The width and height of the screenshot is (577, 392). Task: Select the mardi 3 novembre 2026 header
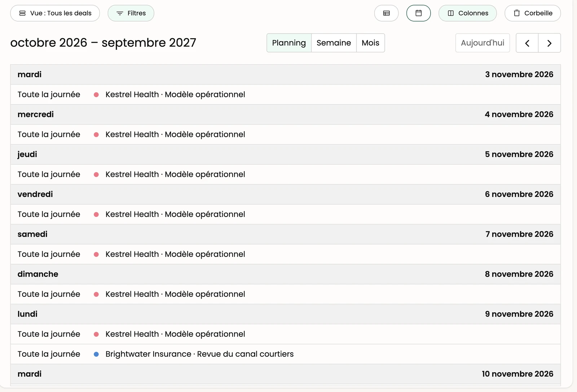pyautogui.click(x=286, y=75)
